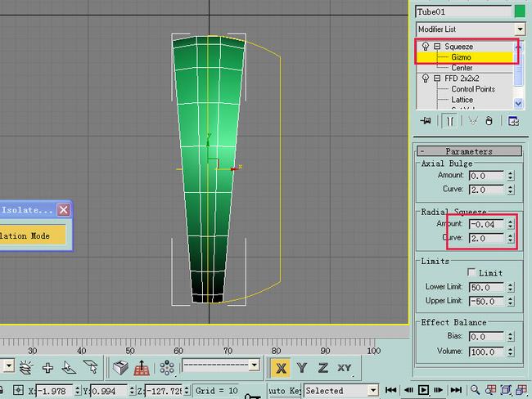Adjust the Volume spinner
Screen dimensions: 532x399
(x=511, y=352)
